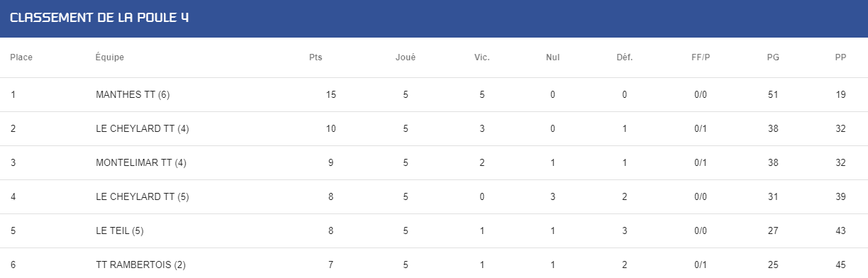Click the Vic. column header
The height and width of the screenshot is (278, 868).
coord(482,57)
